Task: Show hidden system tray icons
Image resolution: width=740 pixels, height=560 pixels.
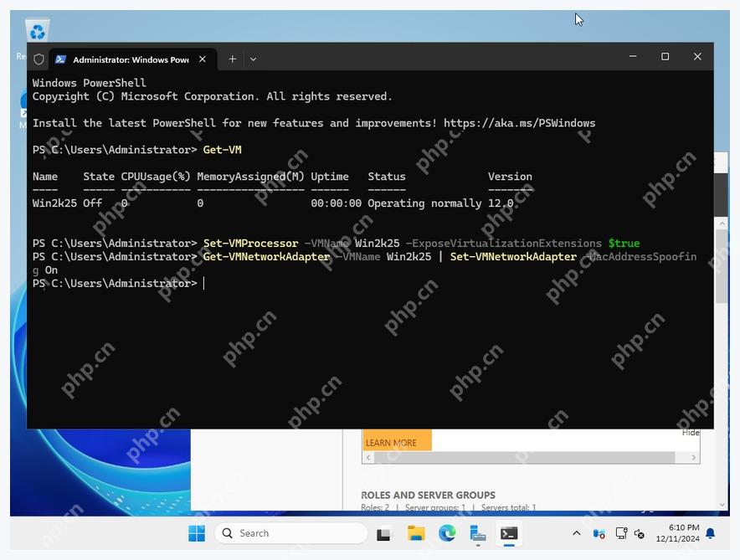Action: tap(577, 533)
